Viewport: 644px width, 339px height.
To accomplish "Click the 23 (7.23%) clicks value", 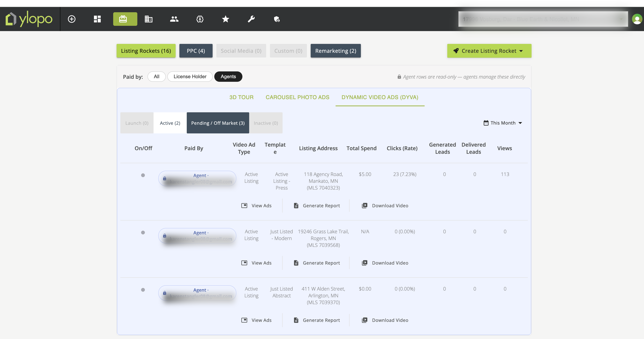I will pos(405,174).
